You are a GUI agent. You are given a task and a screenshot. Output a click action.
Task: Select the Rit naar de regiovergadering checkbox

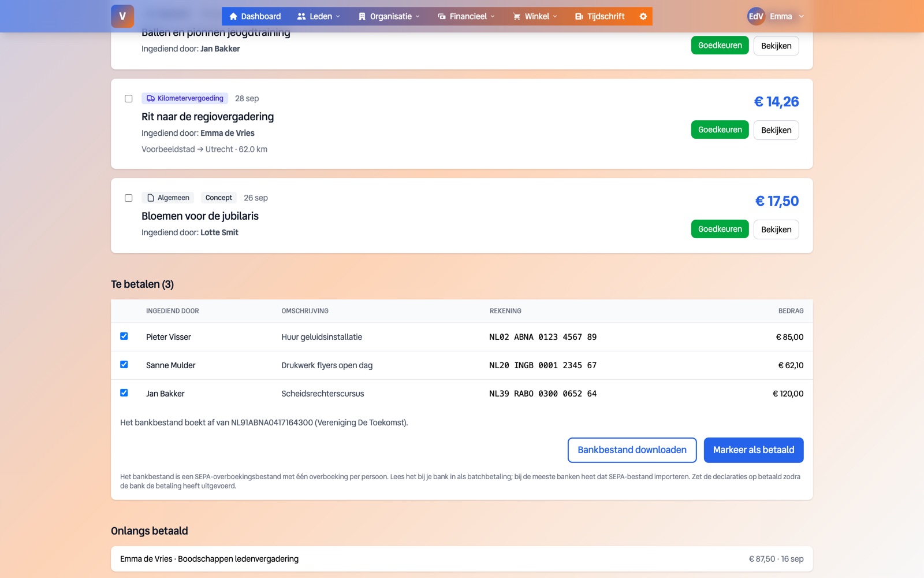coord(129,99)
